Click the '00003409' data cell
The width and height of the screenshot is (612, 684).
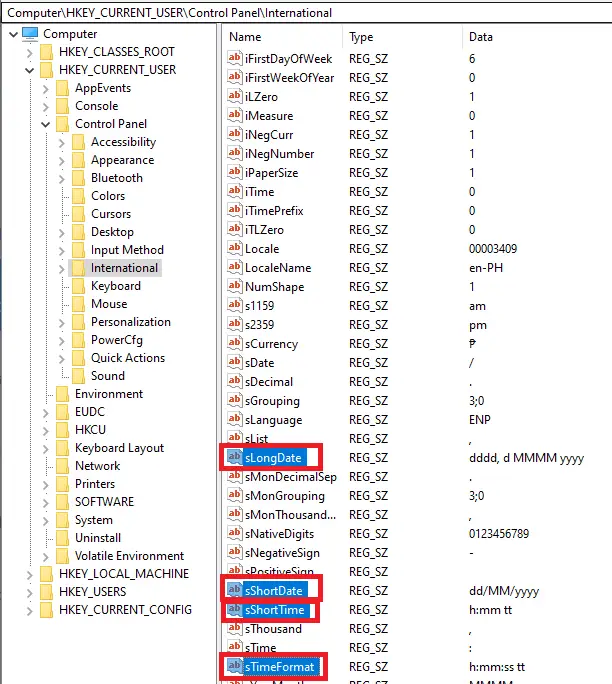493,249
